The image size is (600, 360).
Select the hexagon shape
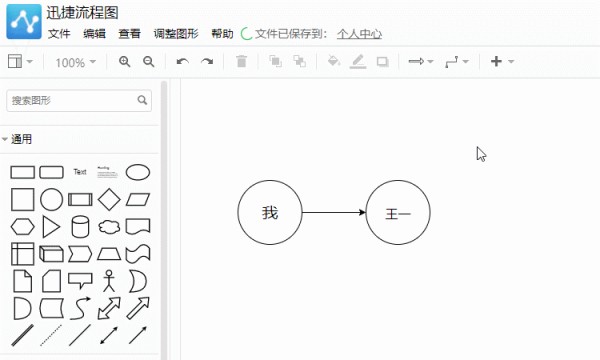[23, 226]
